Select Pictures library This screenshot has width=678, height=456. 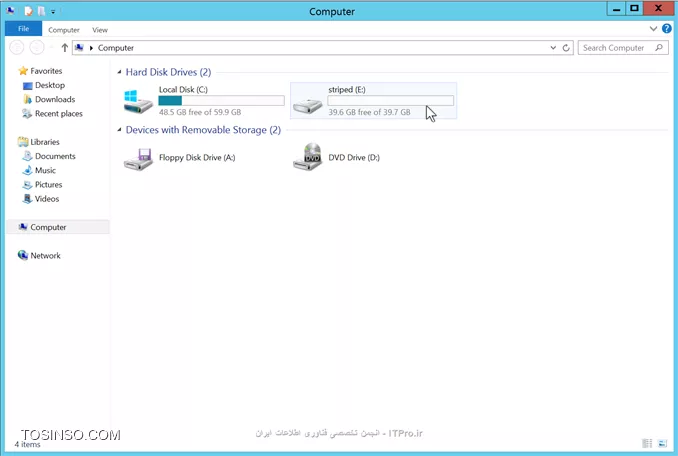48,185
